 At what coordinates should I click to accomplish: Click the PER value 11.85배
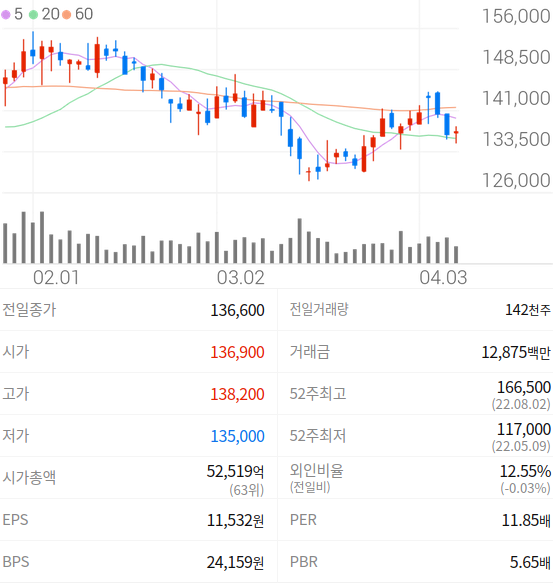526,520
